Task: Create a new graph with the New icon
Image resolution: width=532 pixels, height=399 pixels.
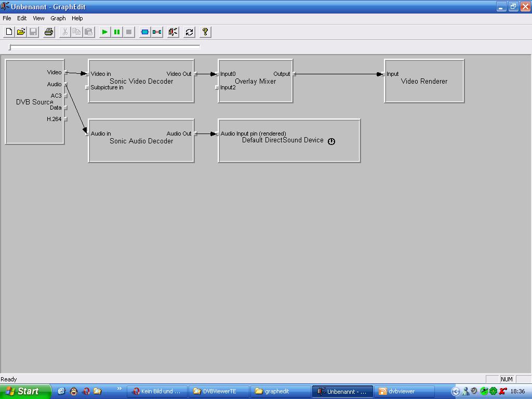Action: (x=9, y=32)
